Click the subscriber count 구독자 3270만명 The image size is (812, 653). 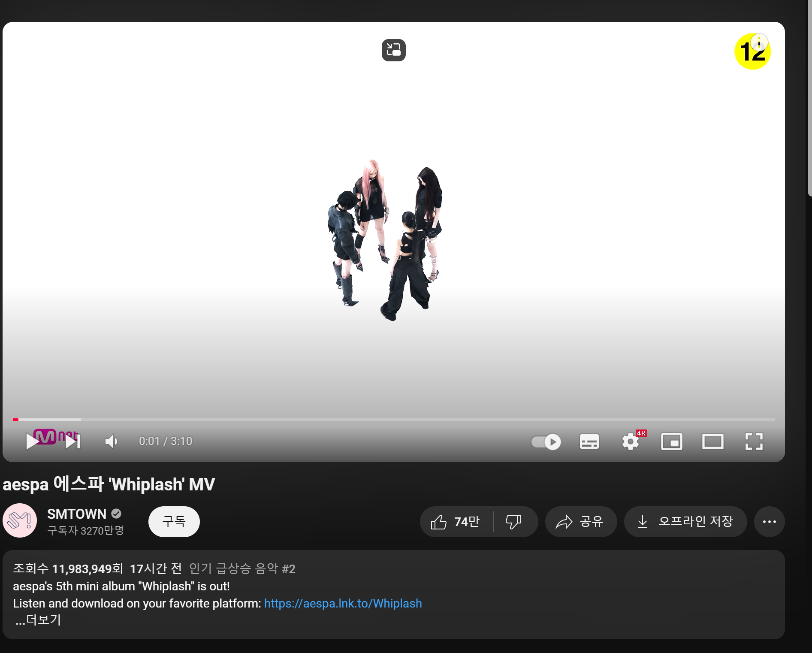click(85, 531)
